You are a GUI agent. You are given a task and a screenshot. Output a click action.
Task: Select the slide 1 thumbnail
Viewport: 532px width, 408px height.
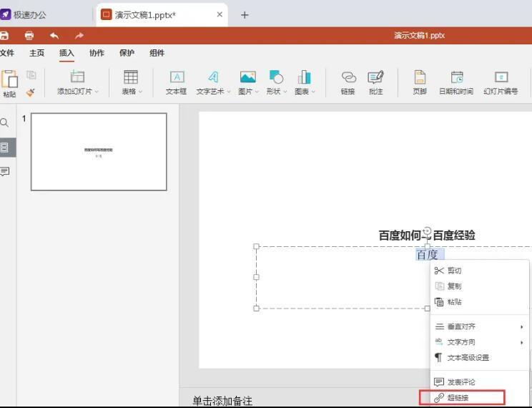tap(99, 152)
